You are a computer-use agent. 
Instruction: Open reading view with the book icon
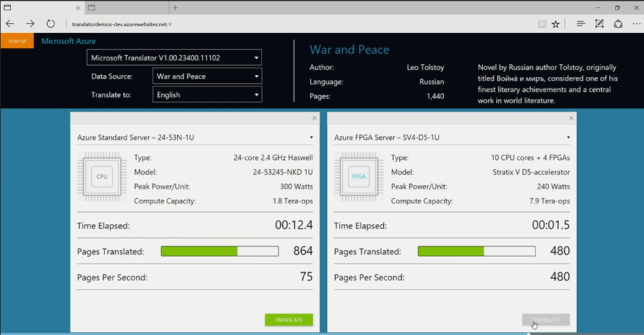542,24
